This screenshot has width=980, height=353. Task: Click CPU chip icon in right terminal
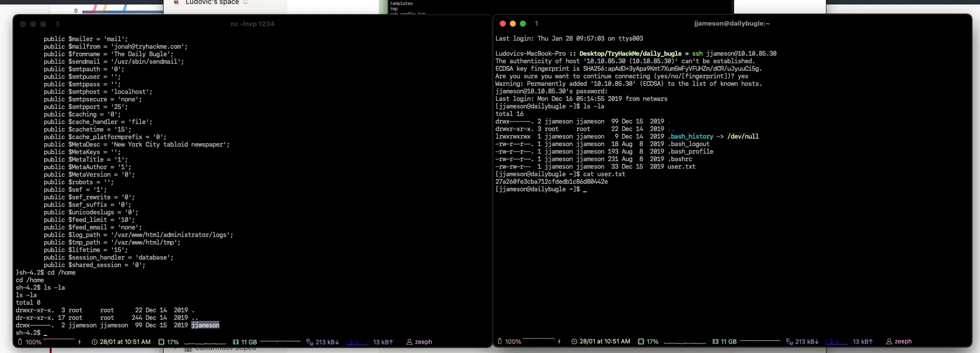(641, 341)
